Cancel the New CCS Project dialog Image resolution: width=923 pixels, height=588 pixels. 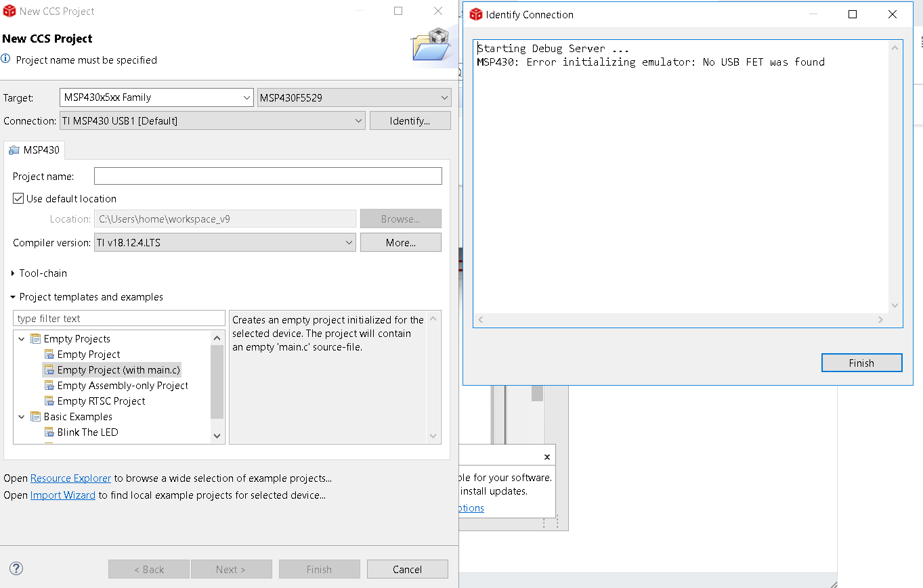[408, 569]
